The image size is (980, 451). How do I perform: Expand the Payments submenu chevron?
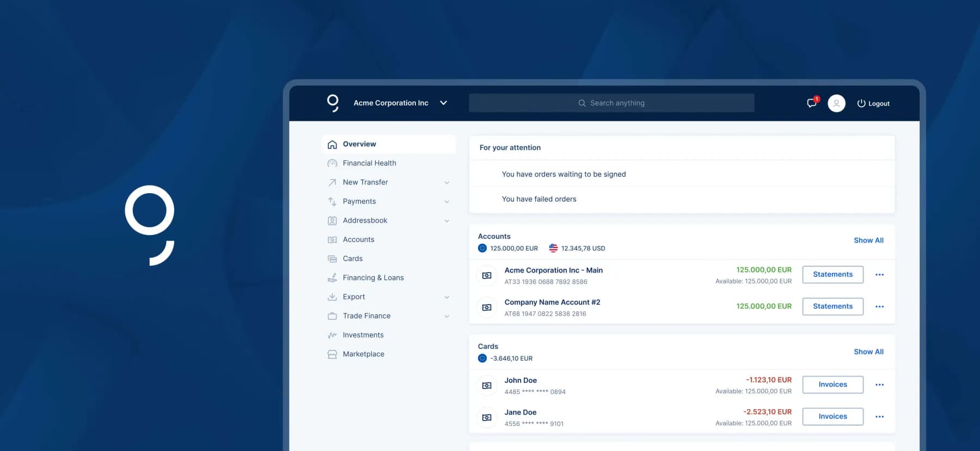click(447, 202)
